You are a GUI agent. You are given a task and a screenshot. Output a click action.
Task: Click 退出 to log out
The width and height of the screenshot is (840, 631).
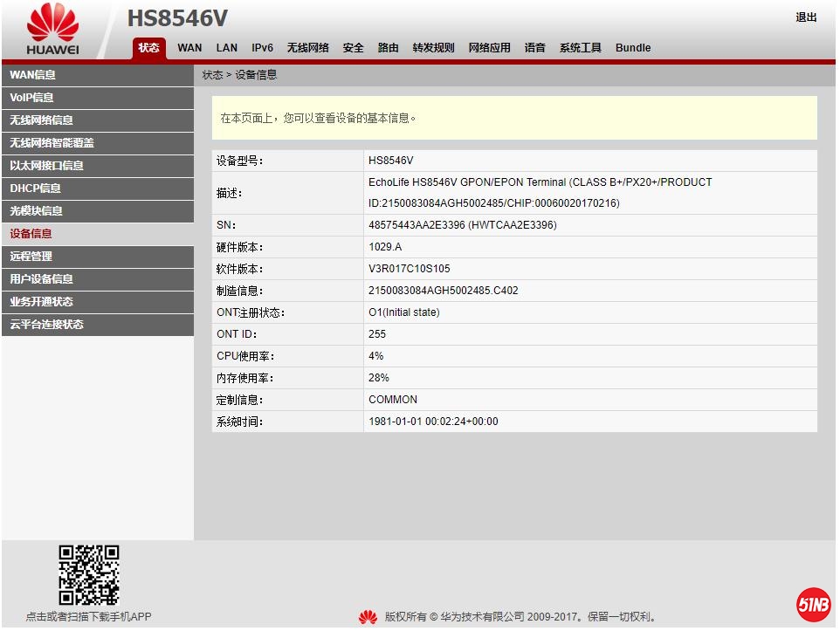805,17
